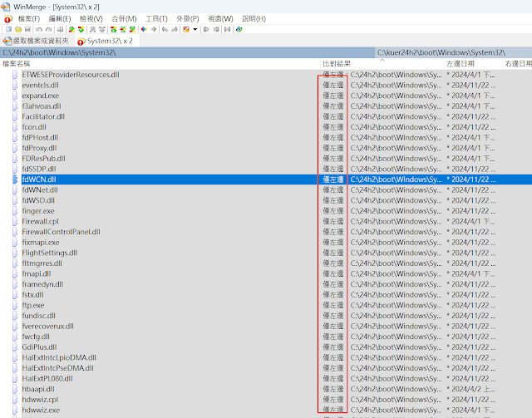Select the FirewallControlPanel.dll file
532x418 pixels.
[61, 232]
